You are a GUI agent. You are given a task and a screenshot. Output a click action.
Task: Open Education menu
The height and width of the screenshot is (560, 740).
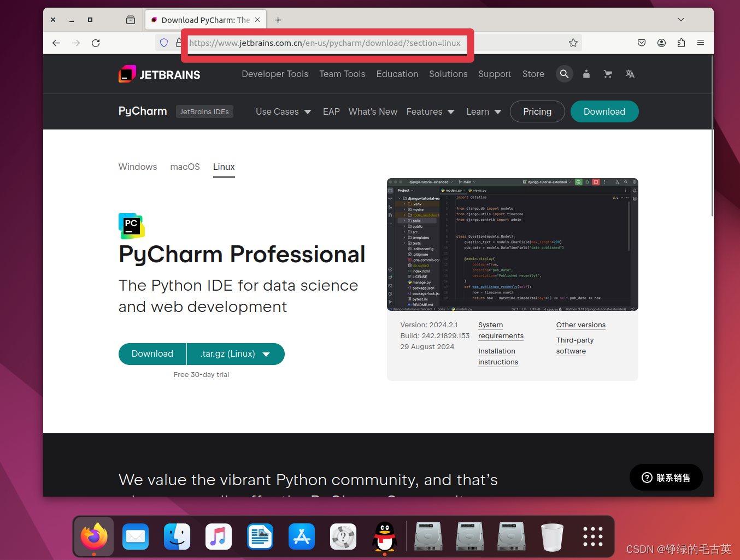(x=397, y=74)
